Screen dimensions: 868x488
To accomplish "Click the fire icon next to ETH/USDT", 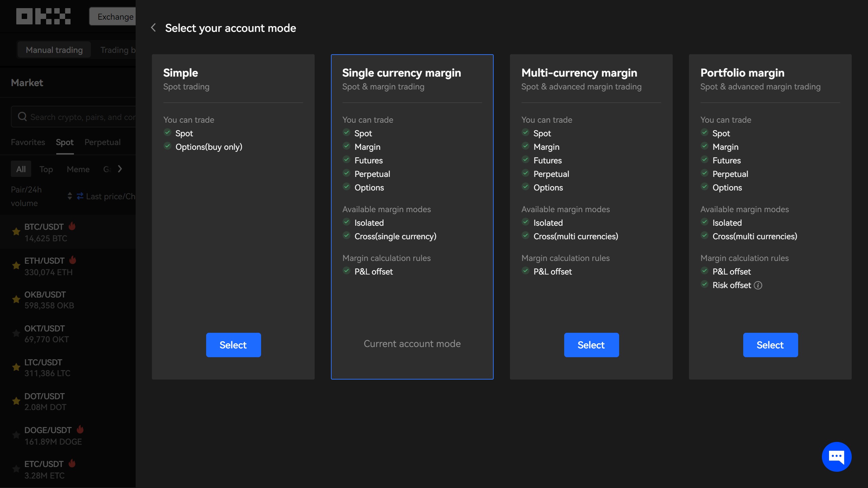I will coord(73,260).
